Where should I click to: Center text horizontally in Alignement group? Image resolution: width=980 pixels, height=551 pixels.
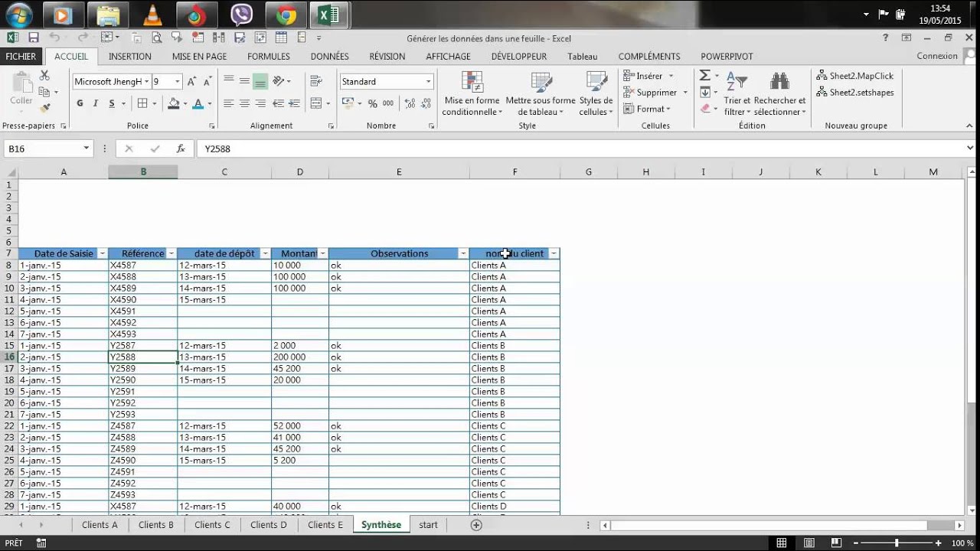244,103
